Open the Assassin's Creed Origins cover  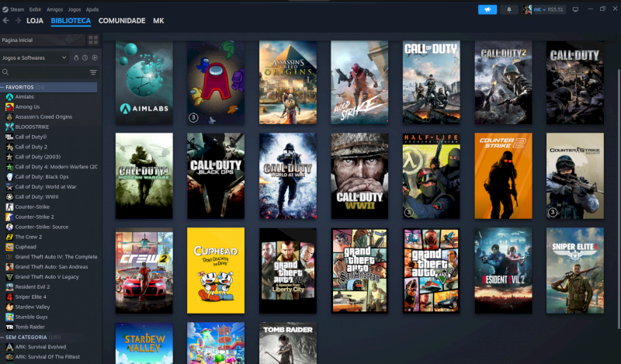pos(288,82)
